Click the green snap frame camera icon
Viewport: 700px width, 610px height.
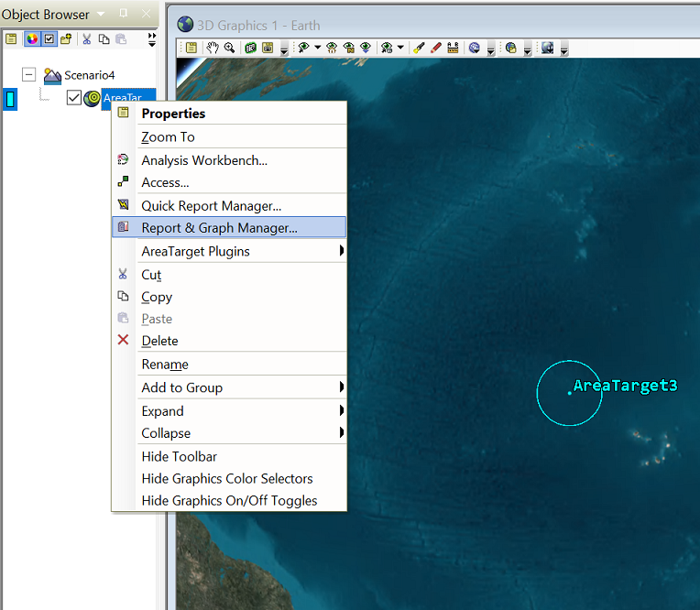pos(250,48)
